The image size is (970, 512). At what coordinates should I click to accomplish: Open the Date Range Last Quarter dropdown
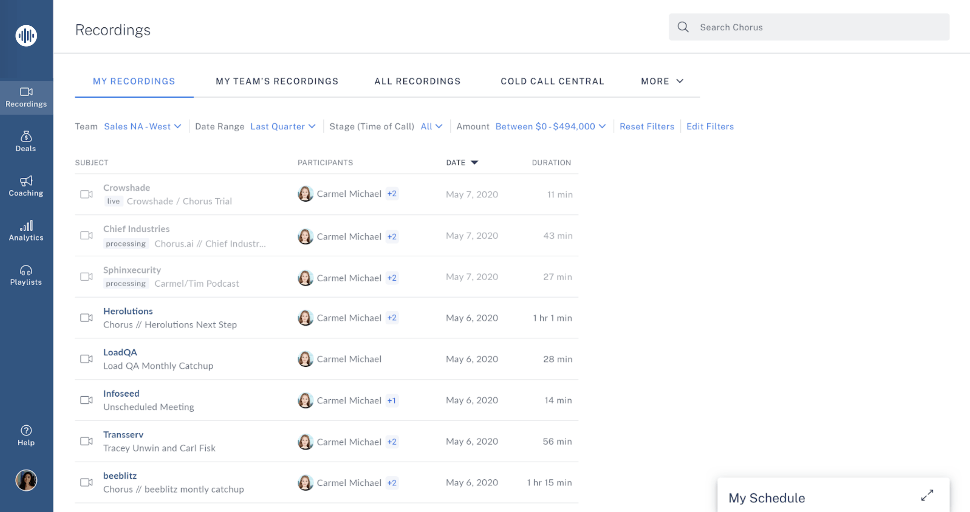(283, 126)
